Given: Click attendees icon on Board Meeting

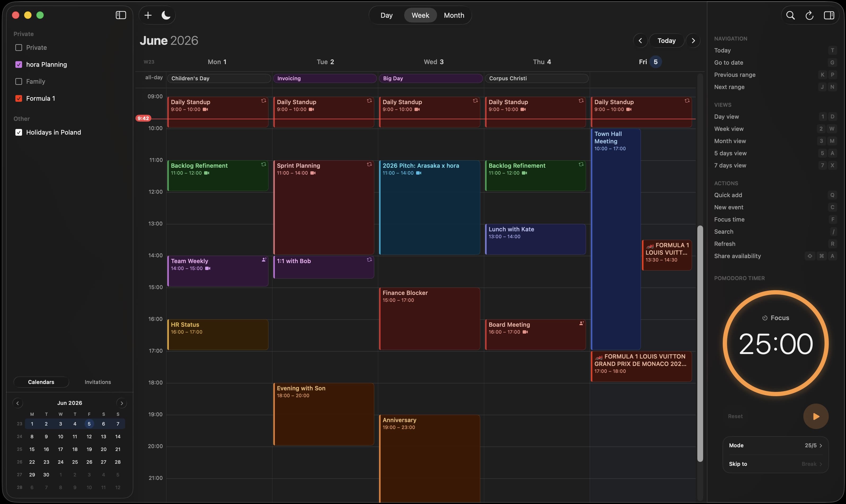Looking at the screenshot, I should point(581,323).
